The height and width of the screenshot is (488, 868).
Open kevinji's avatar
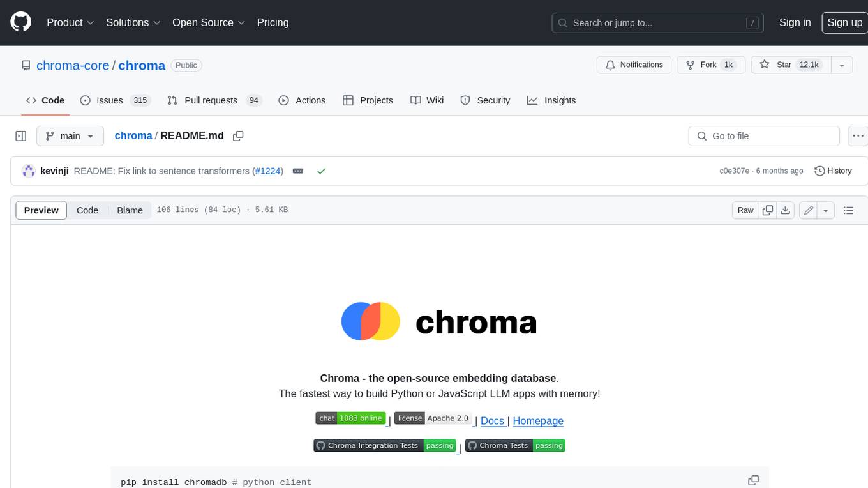(28, 171)
